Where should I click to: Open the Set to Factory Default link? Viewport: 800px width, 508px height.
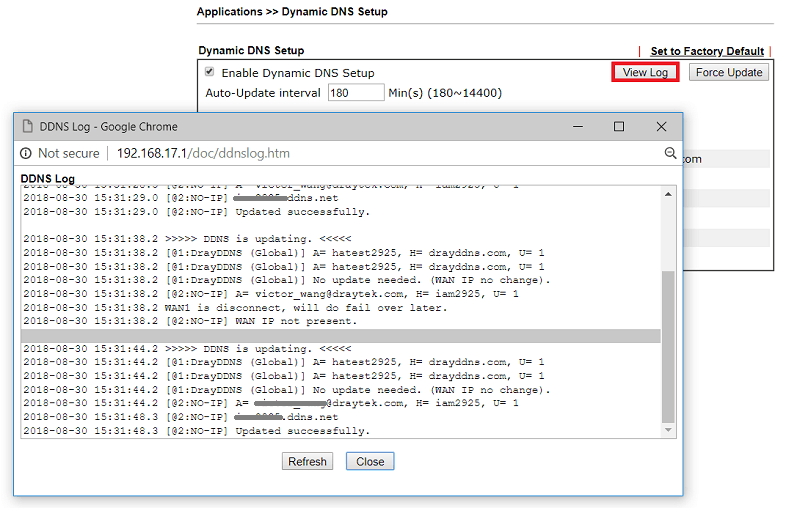[706, 51]
